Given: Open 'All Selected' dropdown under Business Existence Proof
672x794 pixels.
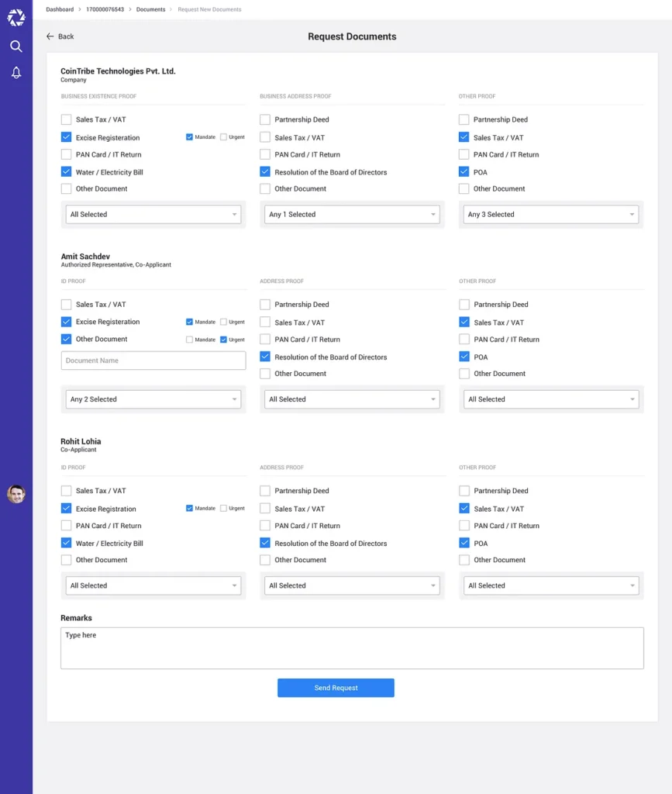Looking at the screenshot, I should 153,215.
